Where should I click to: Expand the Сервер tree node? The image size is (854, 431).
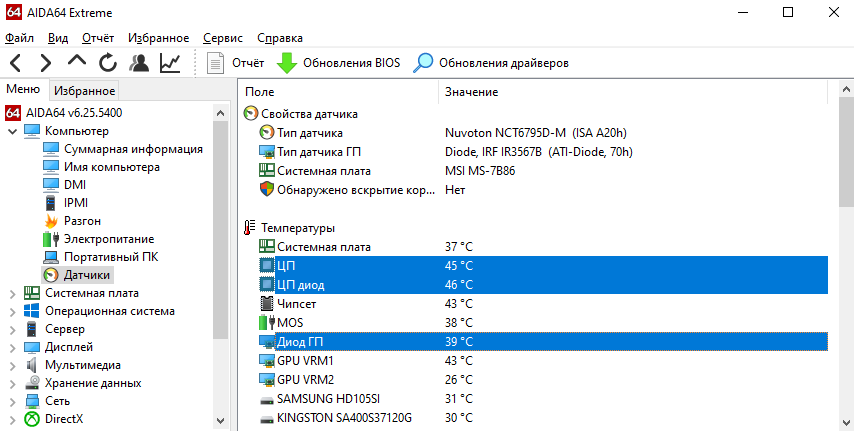coord(13,329)
